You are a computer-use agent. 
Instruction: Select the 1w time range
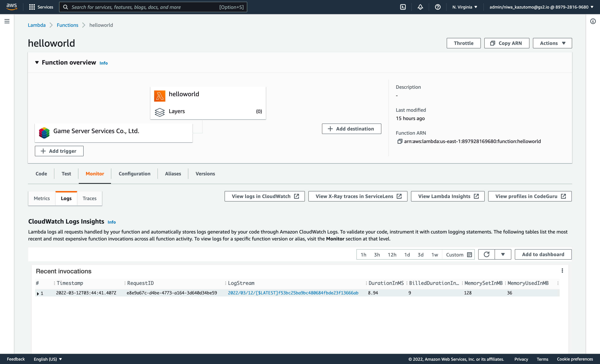[435, 255]
